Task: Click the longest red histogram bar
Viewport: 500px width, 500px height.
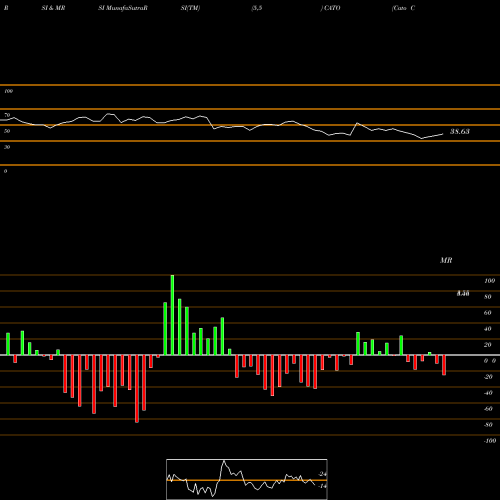Action: click(137, 389)
